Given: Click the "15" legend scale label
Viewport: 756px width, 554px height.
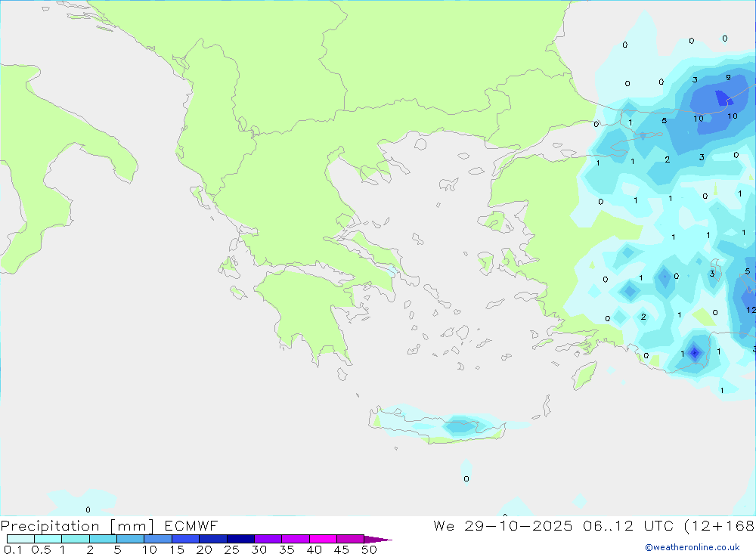Looking at the screenshot, I should point(177,549).
